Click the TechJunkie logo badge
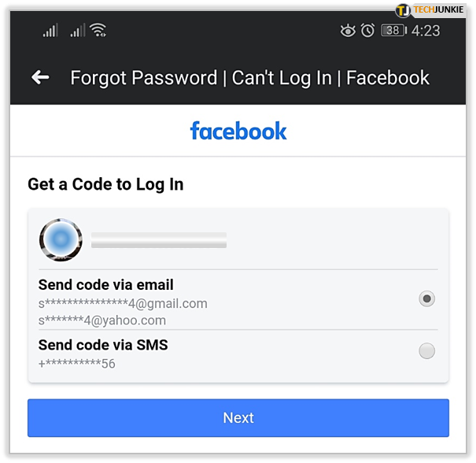The image size is (476, 463). click(x=430, y=10)
